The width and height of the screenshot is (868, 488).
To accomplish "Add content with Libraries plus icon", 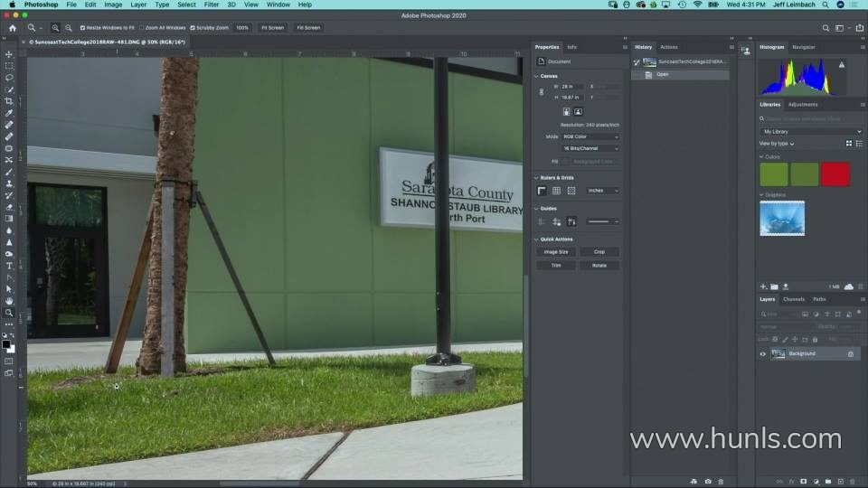I will point(763,286).
